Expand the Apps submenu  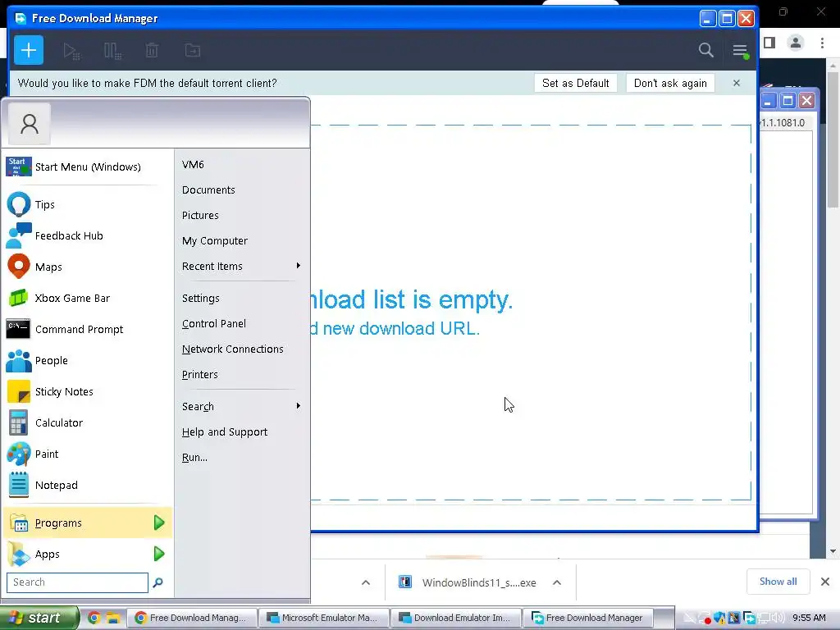pyautogui.click(x=88, y=554)
